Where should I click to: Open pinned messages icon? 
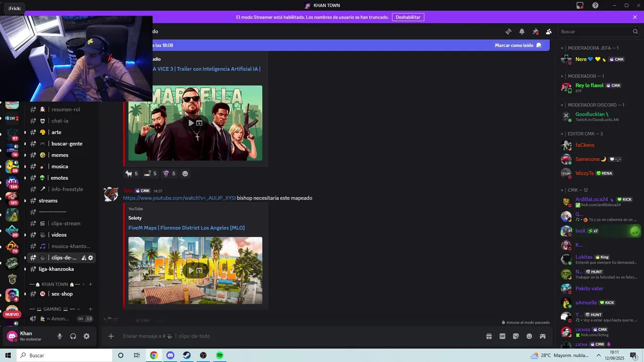tap(535, 31)
